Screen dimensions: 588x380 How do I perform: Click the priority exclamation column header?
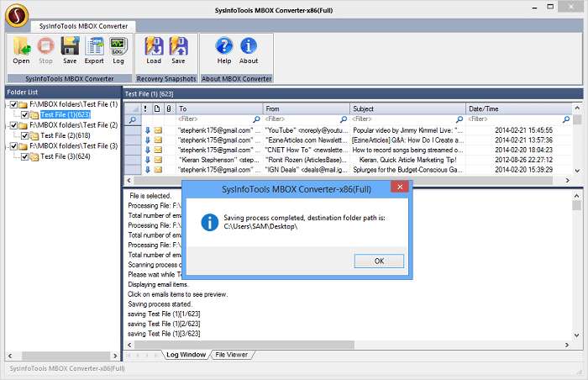pyautogui.click(x=145, y=109)
